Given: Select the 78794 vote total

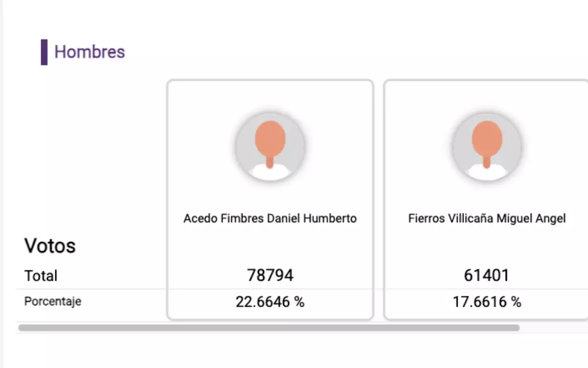Looking at the screenshot, I should click(x=270, y=275).
